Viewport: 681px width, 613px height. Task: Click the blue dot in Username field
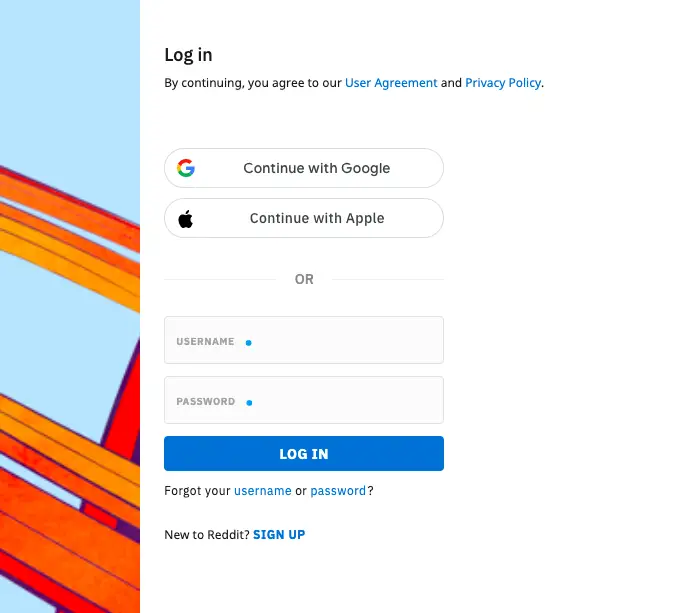(249, 342)
